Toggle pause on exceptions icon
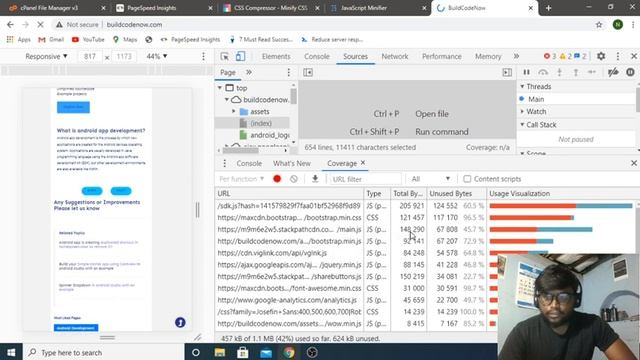This screenshot has height=360, width=640. click(630, 72)
